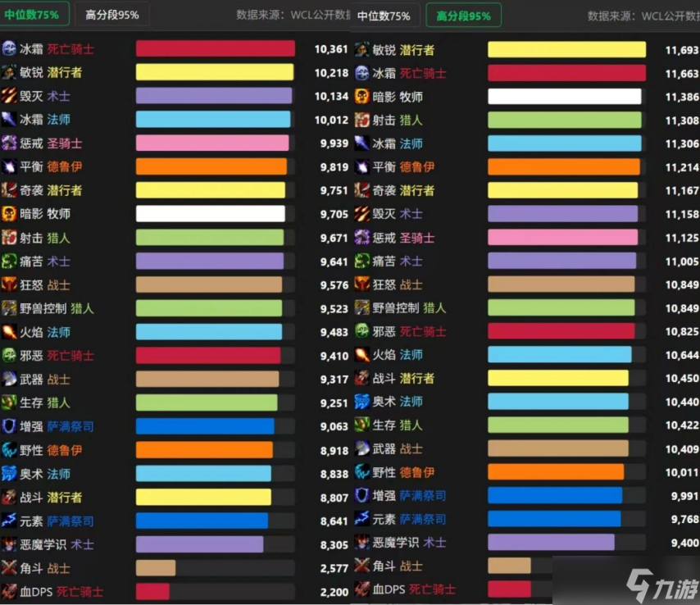Click 角斗 战士 label in left panel
The width and height of the screenshot is (700, 605).
pyautogui.click(x=45, y=568)
